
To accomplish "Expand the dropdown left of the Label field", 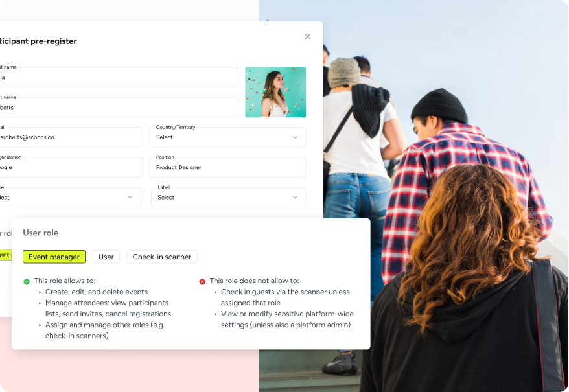I will (x=71, y=197).
